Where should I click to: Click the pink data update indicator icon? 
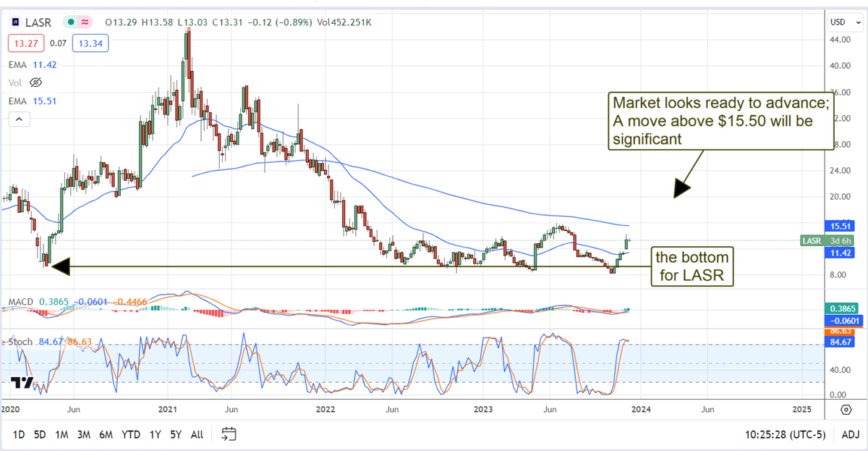point(86,22)
